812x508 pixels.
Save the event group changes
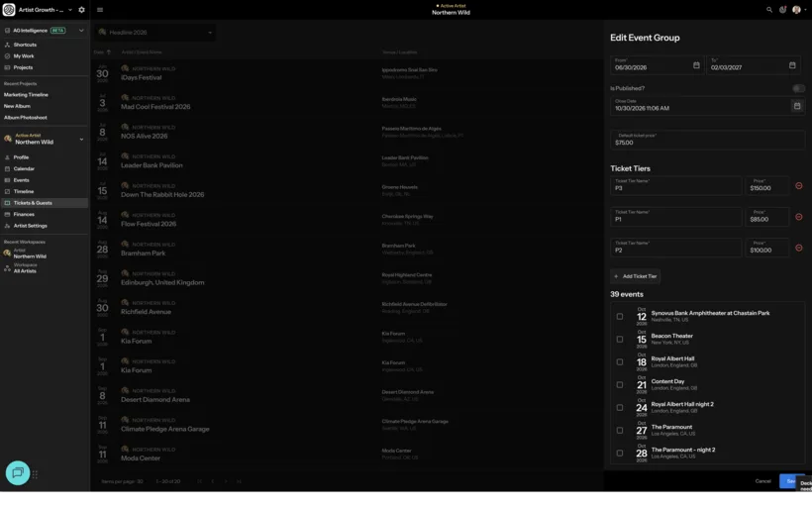[791, 481]
